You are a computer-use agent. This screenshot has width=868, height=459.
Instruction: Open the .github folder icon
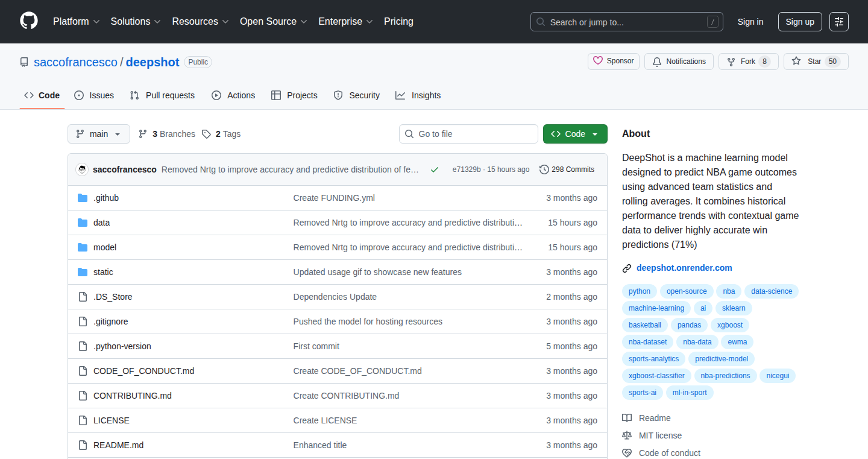click(83, 198)
